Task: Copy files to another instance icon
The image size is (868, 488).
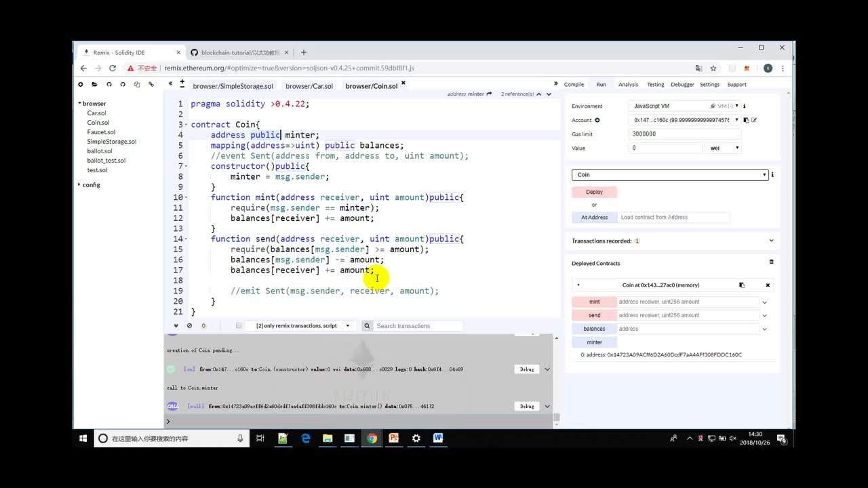Action: [x=137, y=85]
